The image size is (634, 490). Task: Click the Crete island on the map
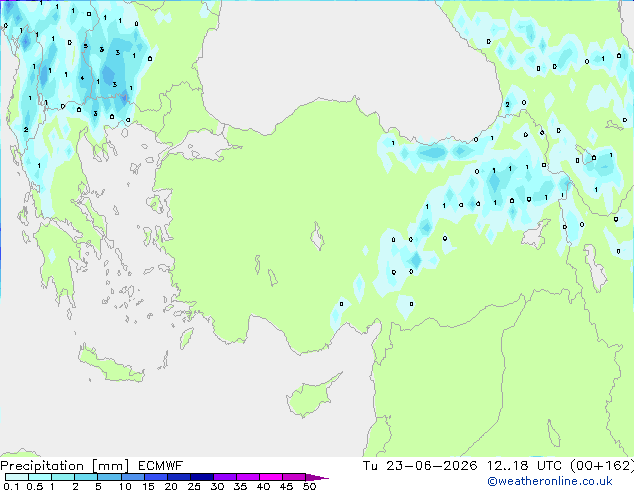110,366
